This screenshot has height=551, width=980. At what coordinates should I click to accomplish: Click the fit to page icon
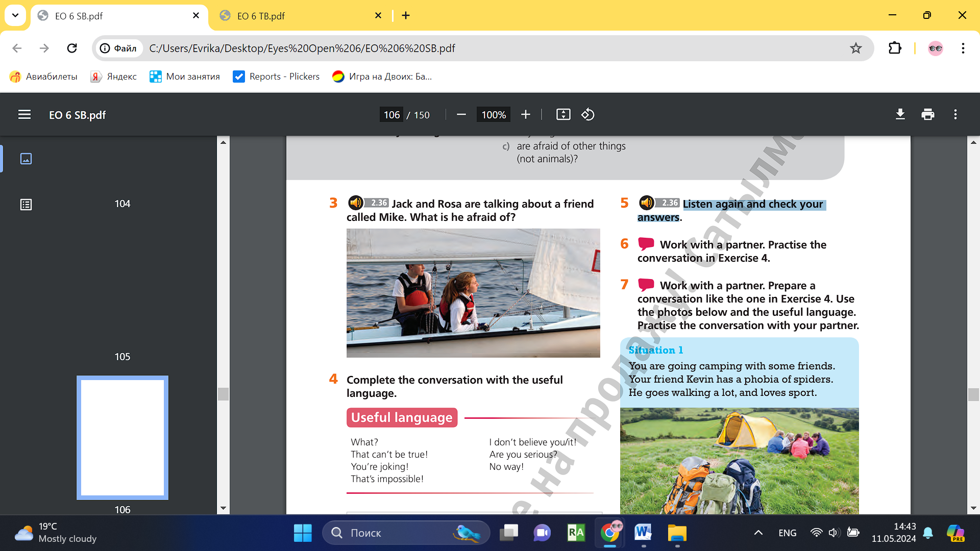pos(563,115)
